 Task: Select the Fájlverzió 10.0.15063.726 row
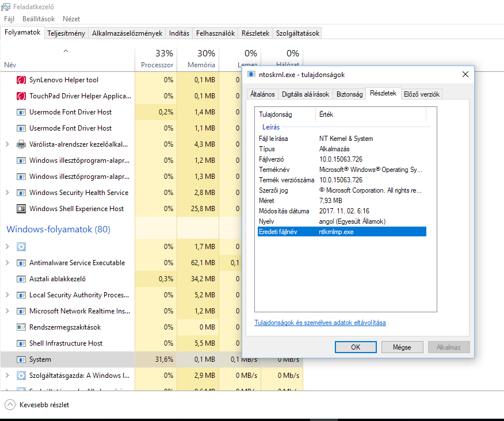pos(342,159)
